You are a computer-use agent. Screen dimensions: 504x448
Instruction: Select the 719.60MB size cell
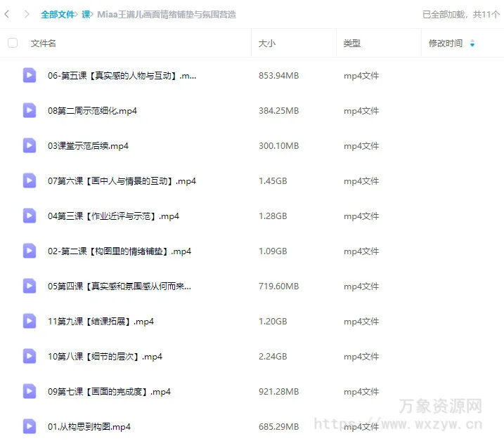tap(278, 286)
